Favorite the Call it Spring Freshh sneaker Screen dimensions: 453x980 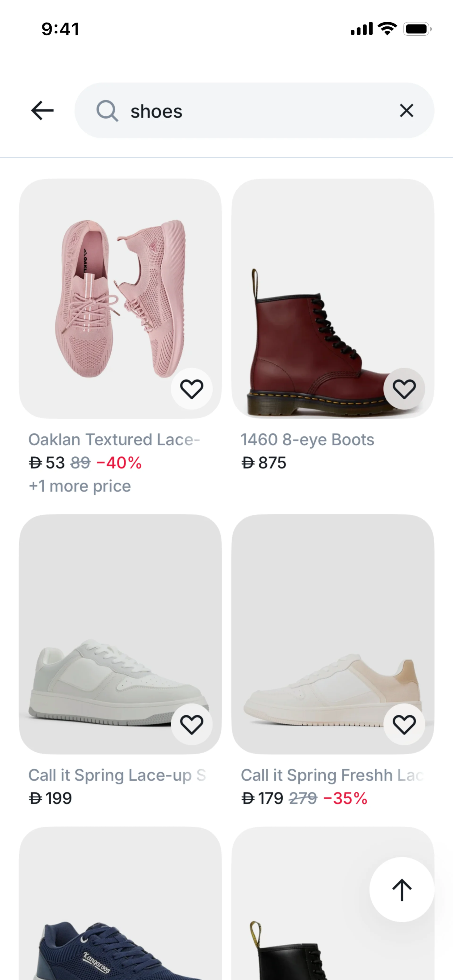click(x=404, y=724)
